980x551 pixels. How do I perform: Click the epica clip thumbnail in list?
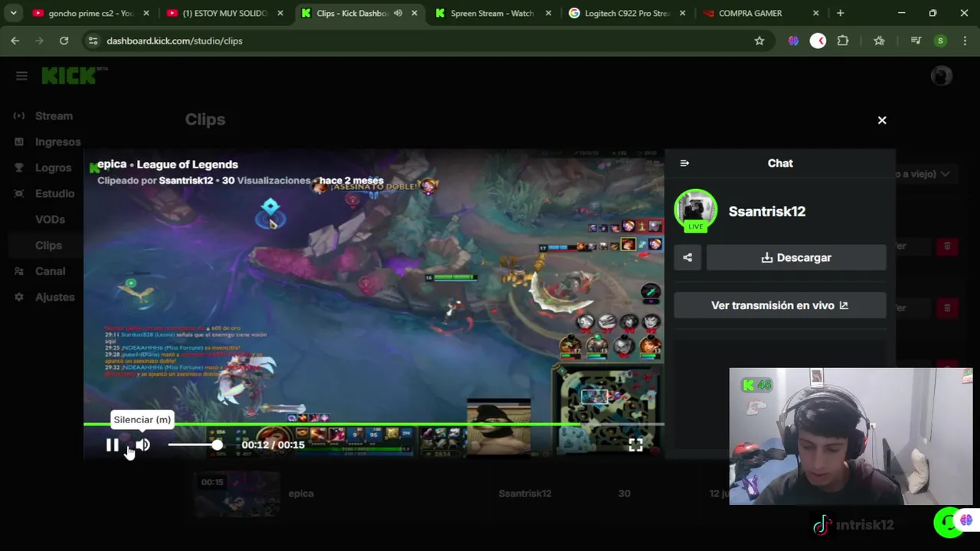click(x=237, y=494)
